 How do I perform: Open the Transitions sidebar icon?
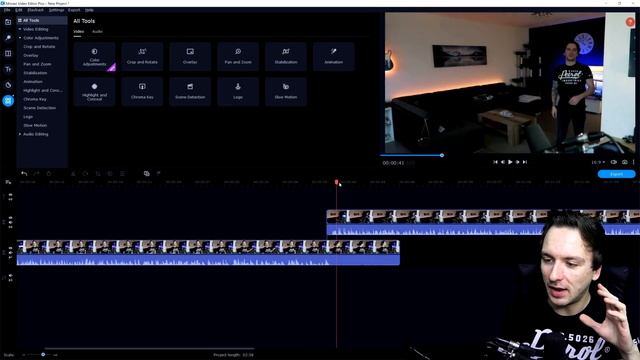8,53
